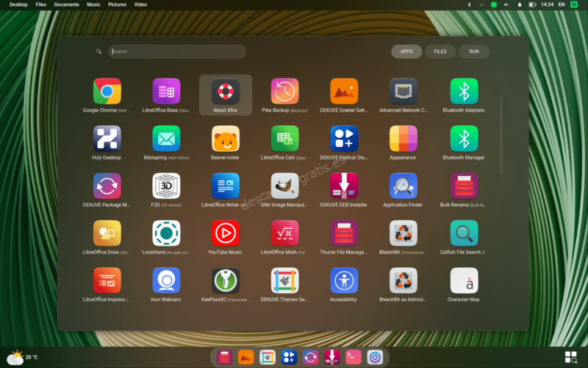
Task: Open Application Finder
Action: click(403, 186)
